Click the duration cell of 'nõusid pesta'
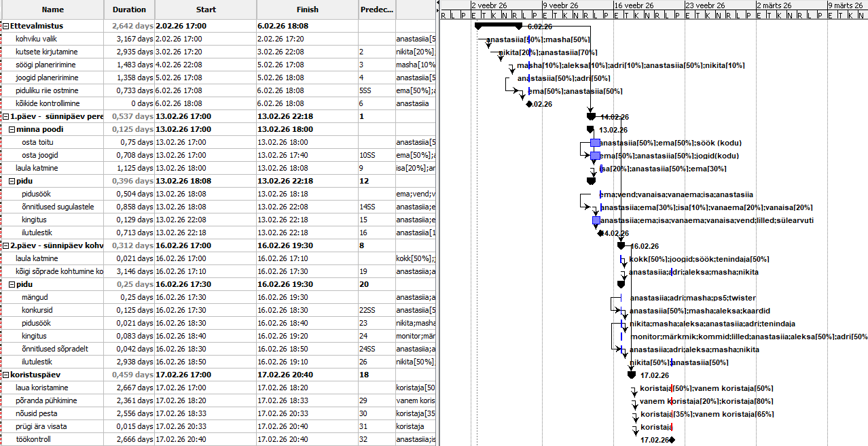 [x=129, y=413]
